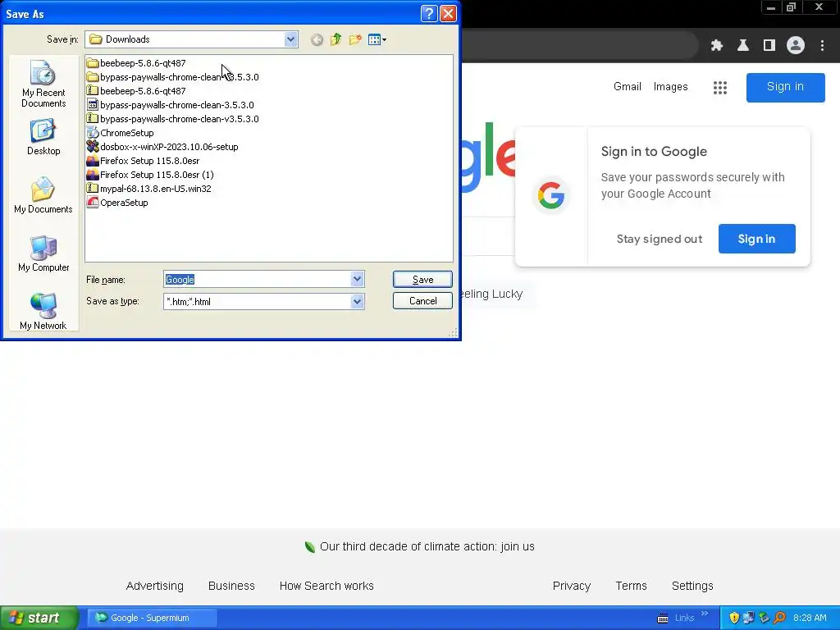The width and height of the screenshot is (840, 630).
Task: Open the Gmail link on Google page
Action: coord(628,87)
